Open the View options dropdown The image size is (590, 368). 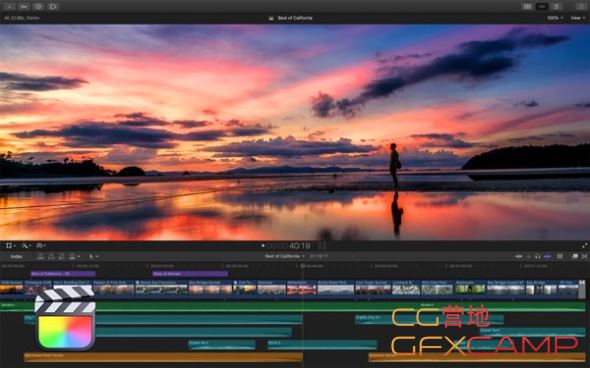click(577, 18)
